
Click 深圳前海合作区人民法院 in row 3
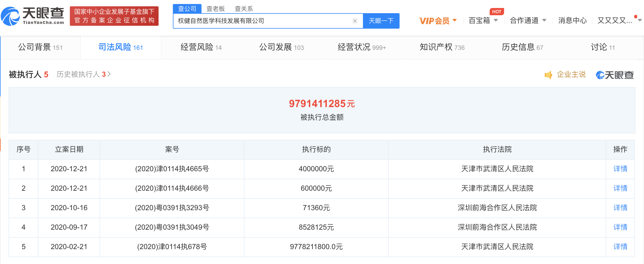[497, 208]
